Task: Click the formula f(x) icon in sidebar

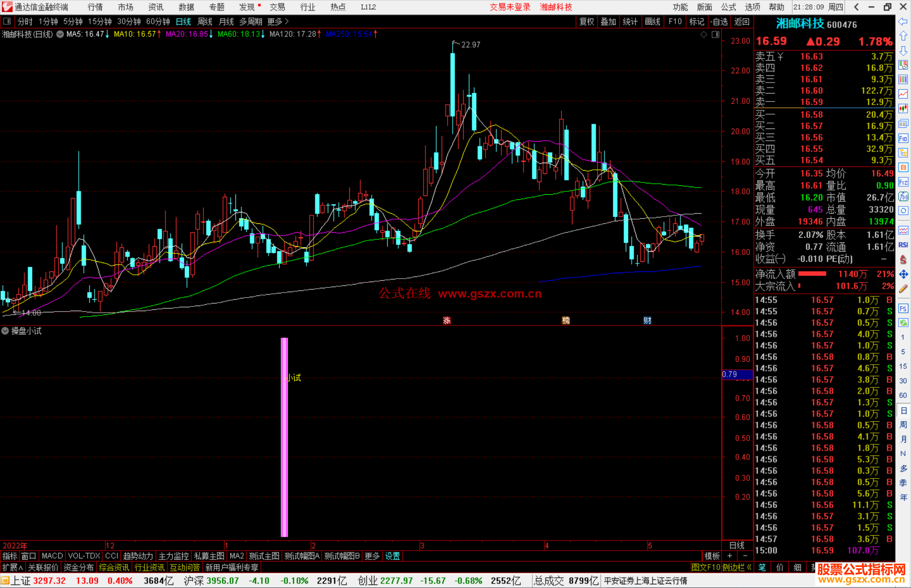Action: tap(903, 196)
